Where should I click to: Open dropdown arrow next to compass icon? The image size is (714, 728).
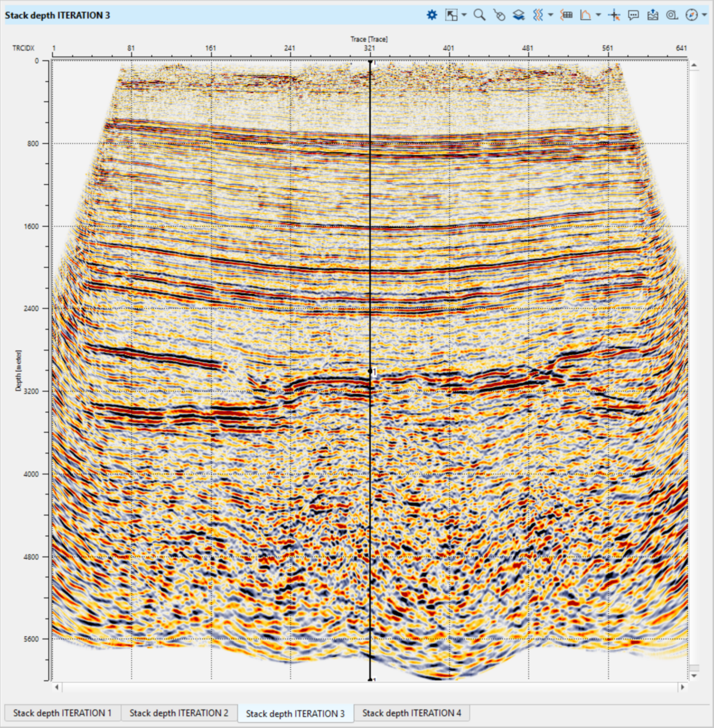pyautogui.click(x=704, y=15)
